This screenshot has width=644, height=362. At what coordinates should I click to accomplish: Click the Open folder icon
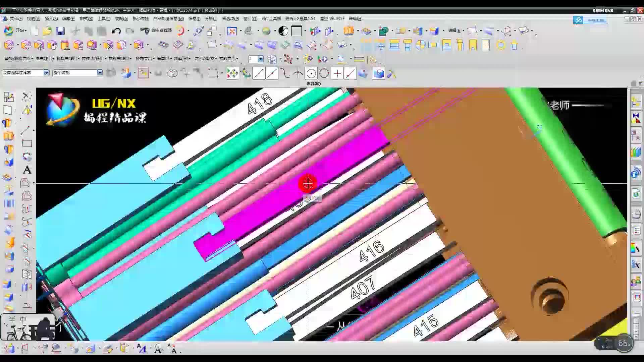coord(47,31)
